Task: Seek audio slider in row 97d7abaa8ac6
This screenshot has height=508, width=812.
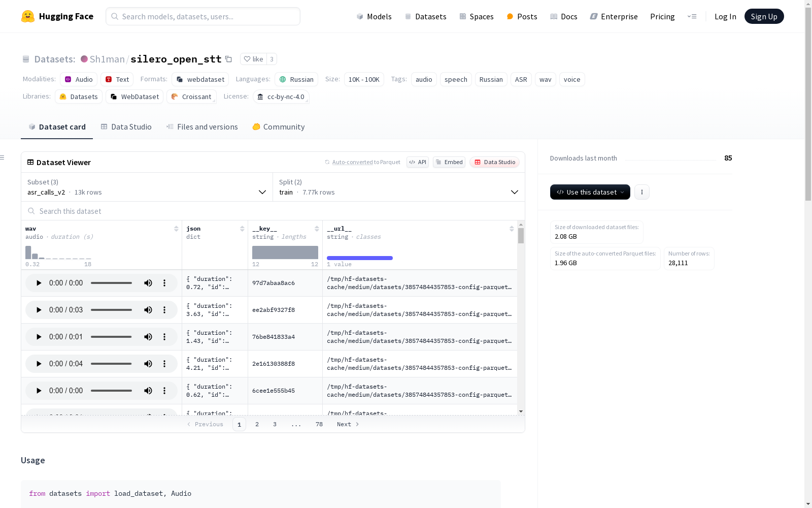Action: pyautogui.click(x=112, y=283)
